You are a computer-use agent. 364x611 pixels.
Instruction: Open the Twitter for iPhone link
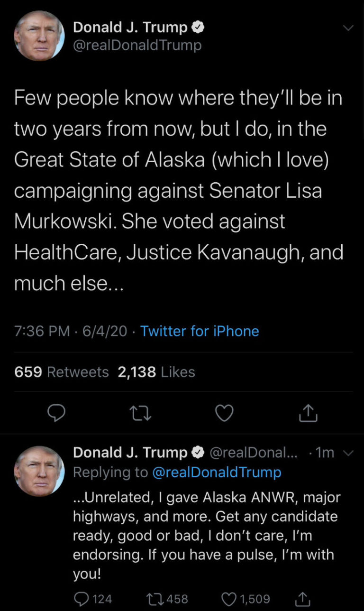pos(200,331)
